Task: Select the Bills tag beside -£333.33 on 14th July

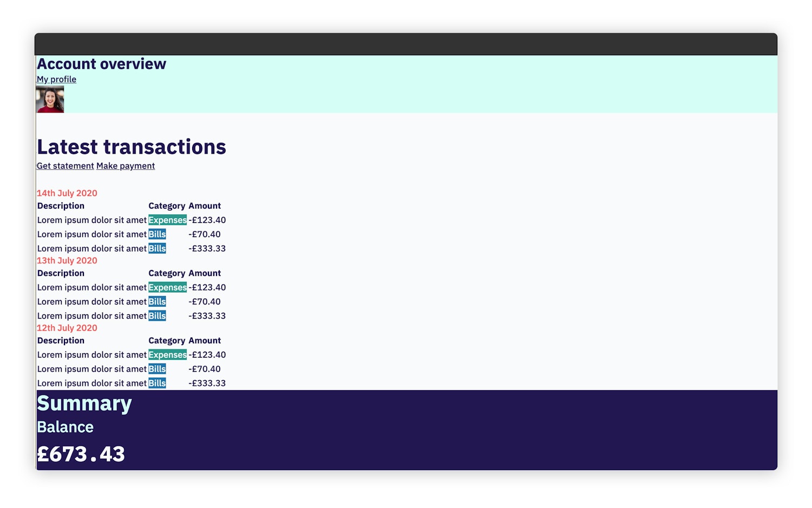Action: (157, 248)
